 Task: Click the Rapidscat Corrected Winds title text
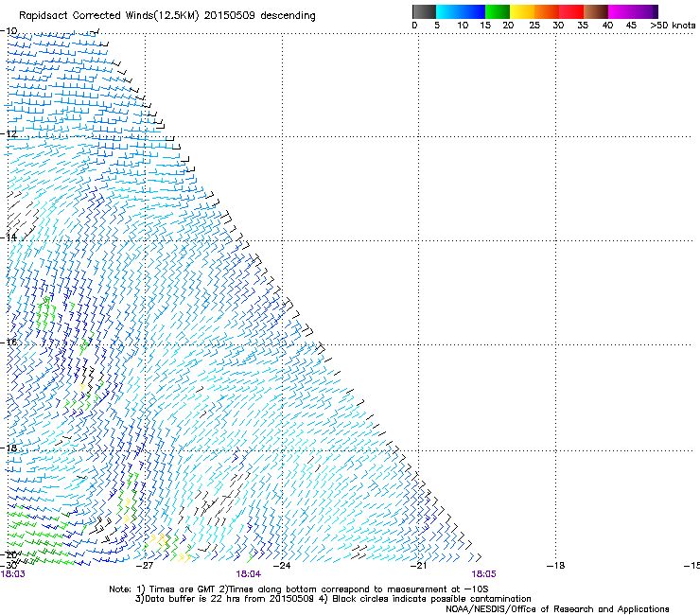point(167,16)
